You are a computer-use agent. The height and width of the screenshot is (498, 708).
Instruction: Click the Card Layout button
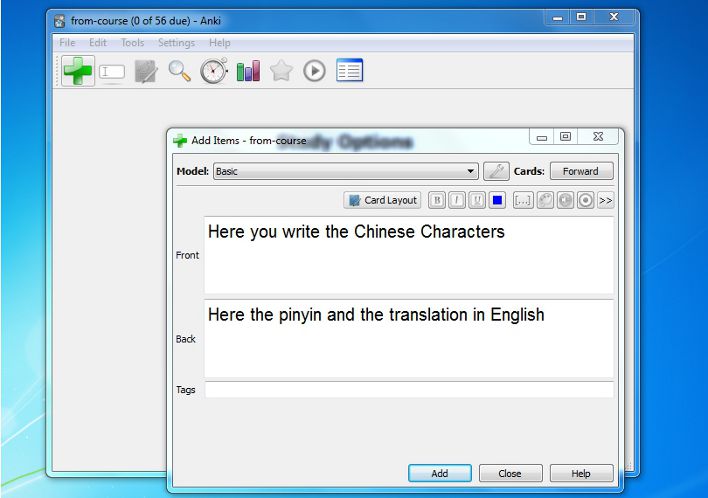coord(382,200)
